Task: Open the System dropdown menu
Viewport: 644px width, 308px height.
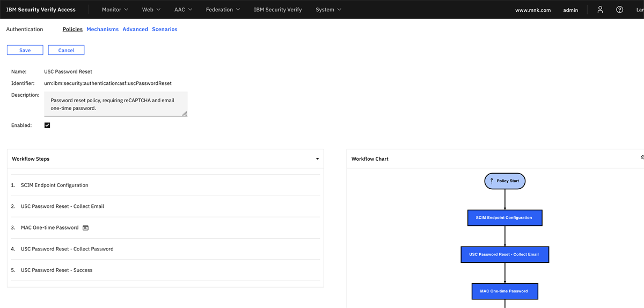Action: click(328, 10)
